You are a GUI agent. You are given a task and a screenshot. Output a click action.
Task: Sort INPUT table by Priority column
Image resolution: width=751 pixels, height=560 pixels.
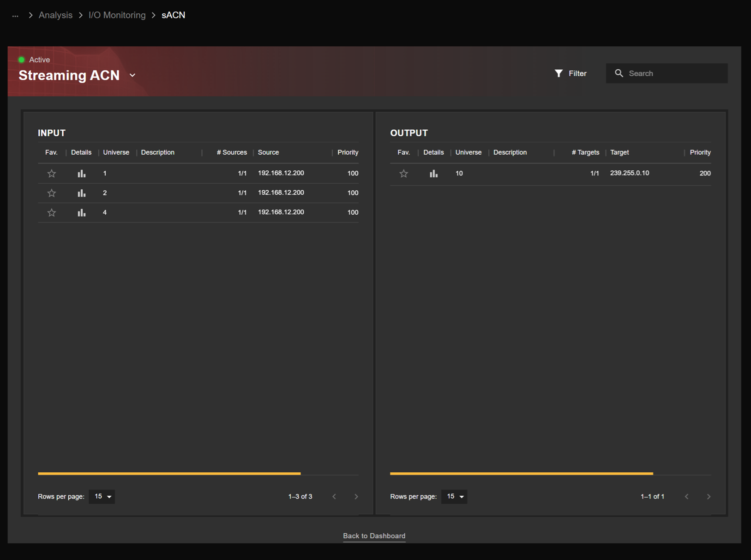click(348, 152)
